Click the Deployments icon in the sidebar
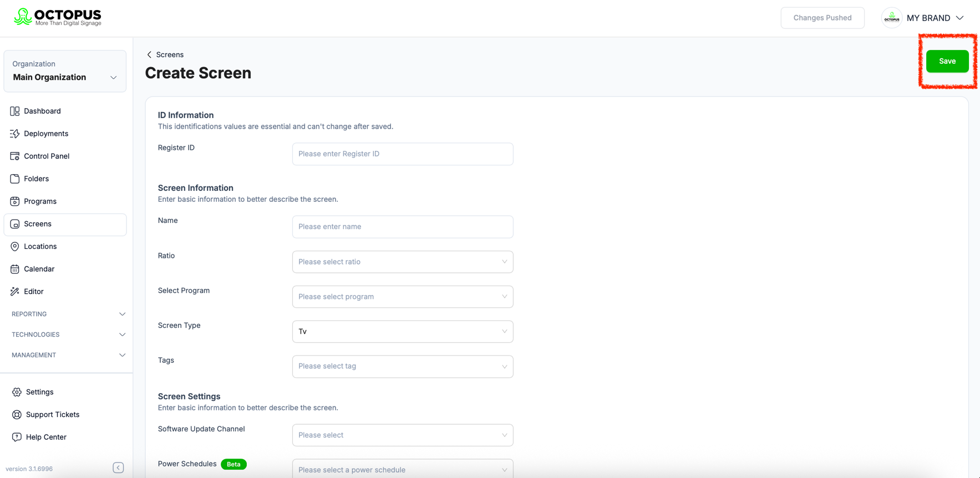This screenshot has width=980, height=478. [x=15, y=134]
